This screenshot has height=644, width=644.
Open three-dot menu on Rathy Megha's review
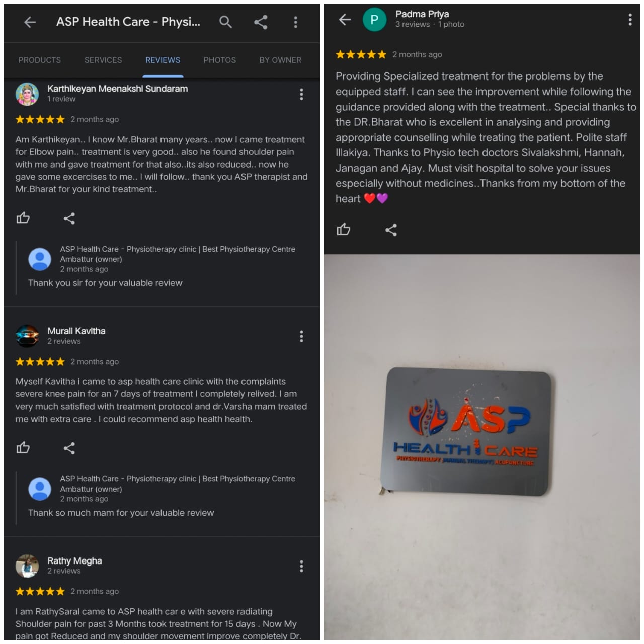coord(301,566)
